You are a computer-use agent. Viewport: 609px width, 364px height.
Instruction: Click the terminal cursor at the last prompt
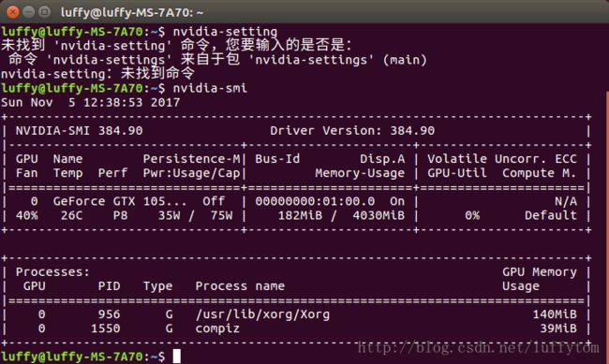[x=177, y=357]
